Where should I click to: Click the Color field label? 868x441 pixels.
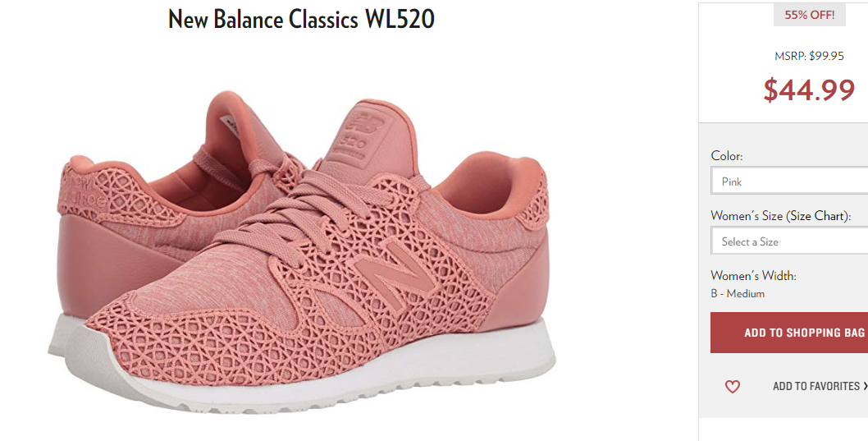pyautogui.click(x=727, y=156)
